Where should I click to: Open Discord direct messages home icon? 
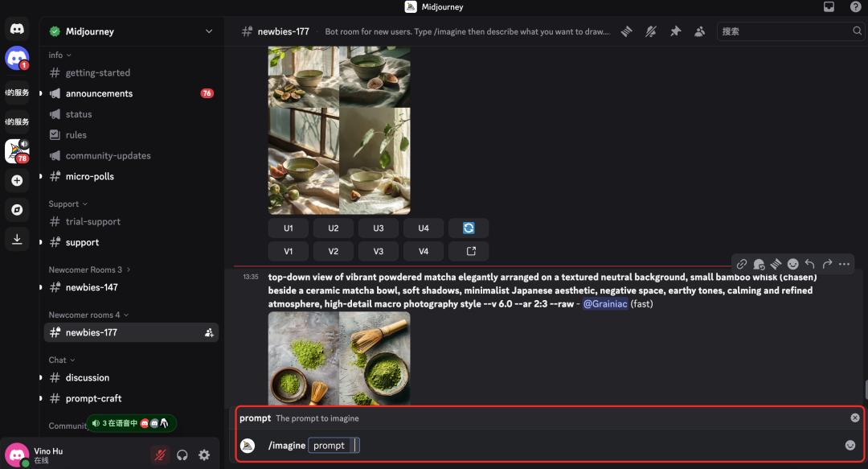point(17,28)
